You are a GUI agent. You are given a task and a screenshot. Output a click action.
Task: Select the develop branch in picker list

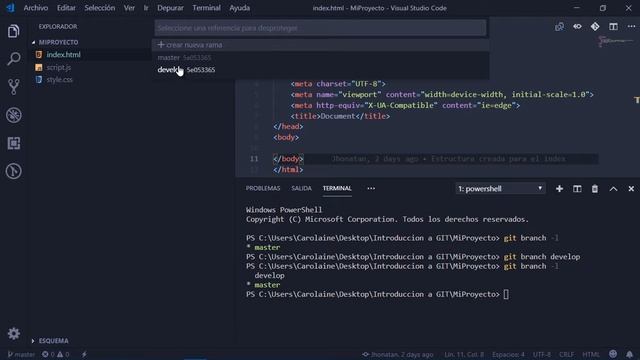[x=320, y=70]
